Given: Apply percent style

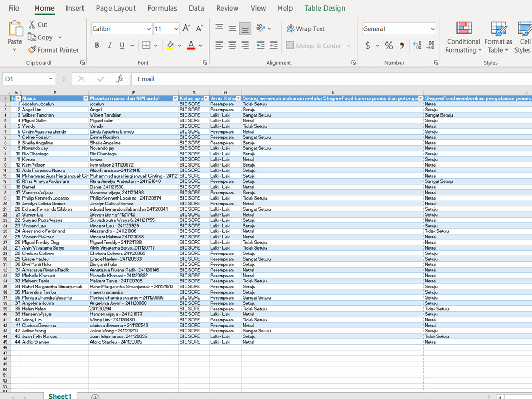Looking at the screenshot, I should 389,45.
